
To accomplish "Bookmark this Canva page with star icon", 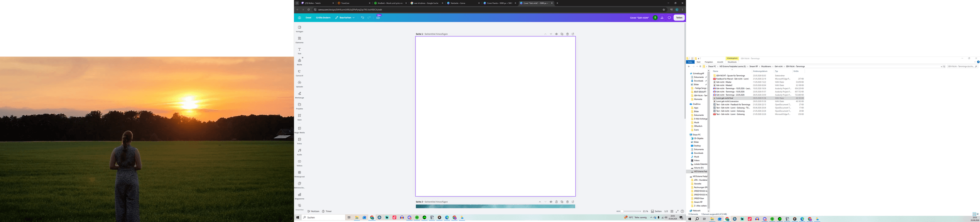I will coord(664,9).
